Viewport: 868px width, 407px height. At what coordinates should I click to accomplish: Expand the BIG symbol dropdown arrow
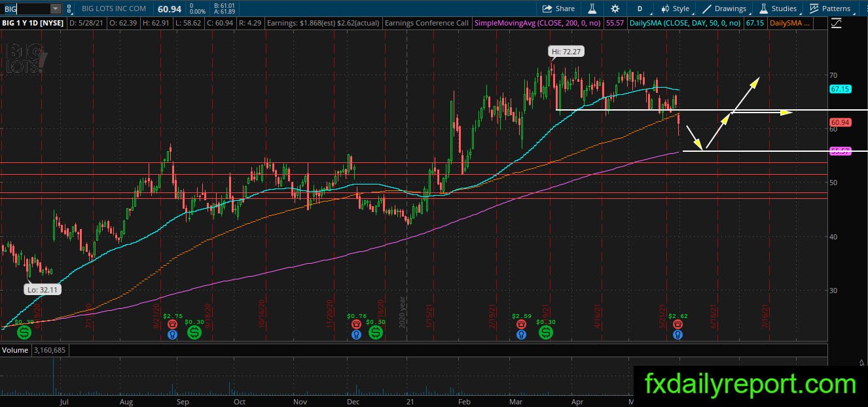pyautogui.click(x=55, y=9)
